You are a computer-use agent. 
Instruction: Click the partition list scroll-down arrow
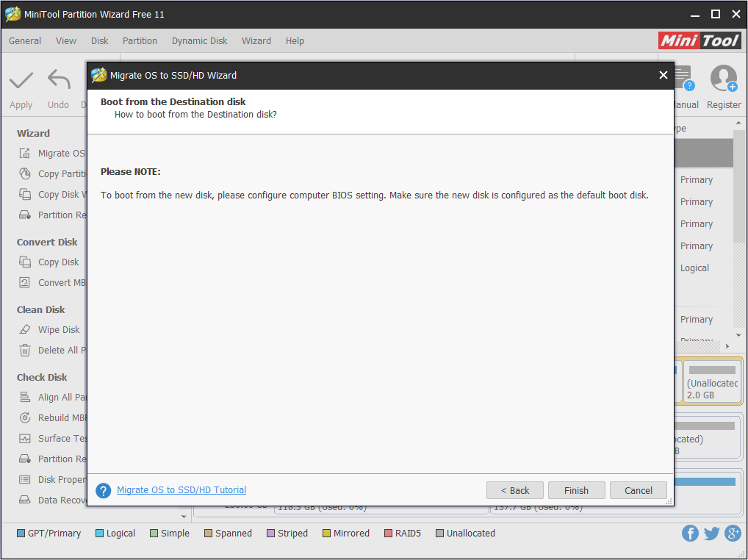738,335
